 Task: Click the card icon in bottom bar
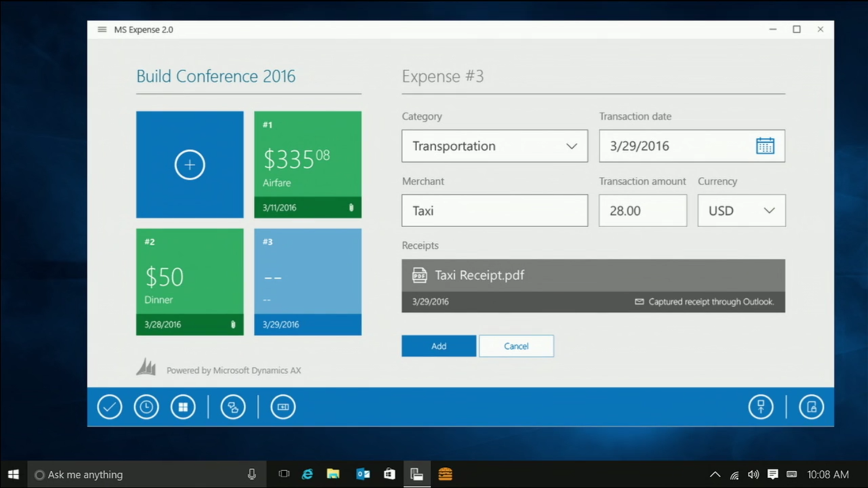point(283,407)
